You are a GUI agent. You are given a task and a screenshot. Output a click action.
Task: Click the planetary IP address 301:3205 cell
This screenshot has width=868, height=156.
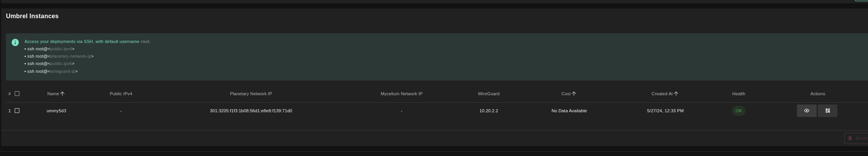(x=251, y=111)
